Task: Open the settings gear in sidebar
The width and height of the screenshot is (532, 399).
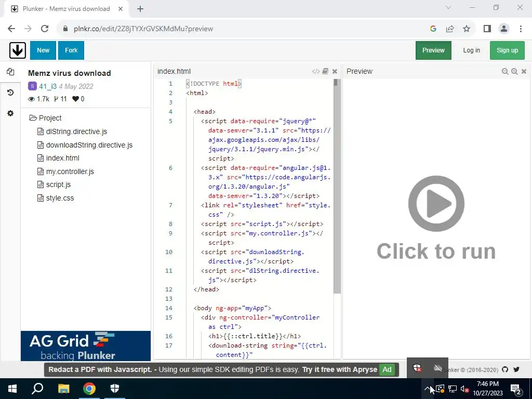Action: (x=10, y=113)
